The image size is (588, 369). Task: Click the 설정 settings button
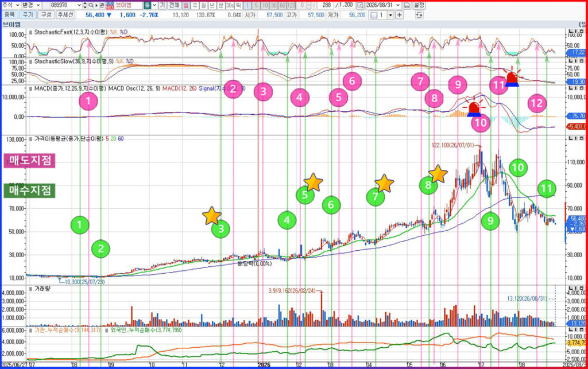tap(419, 5)
